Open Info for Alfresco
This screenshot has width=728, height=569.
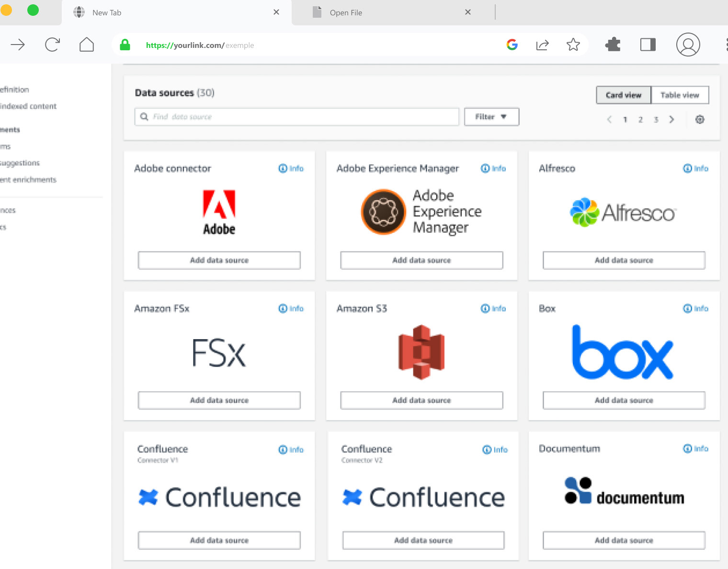click(695, 168)
